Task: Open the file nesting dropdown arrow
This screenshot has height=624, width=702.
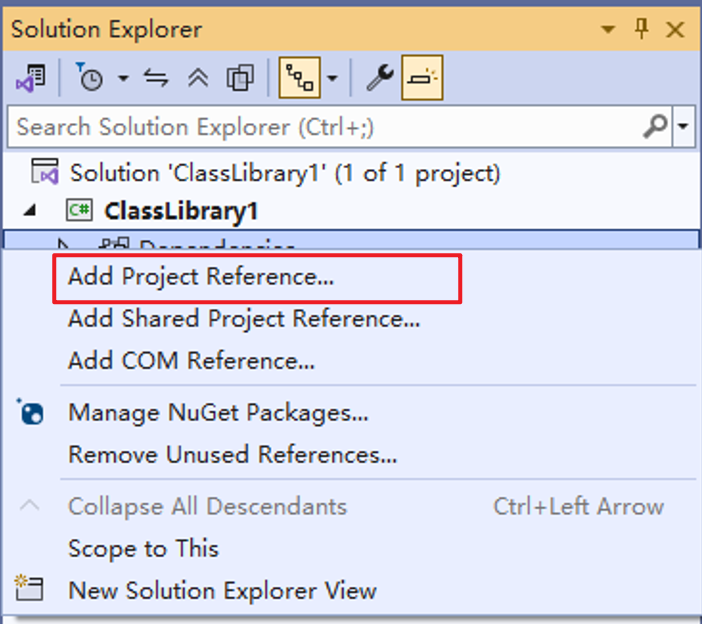Action: (x=332, y=78)
